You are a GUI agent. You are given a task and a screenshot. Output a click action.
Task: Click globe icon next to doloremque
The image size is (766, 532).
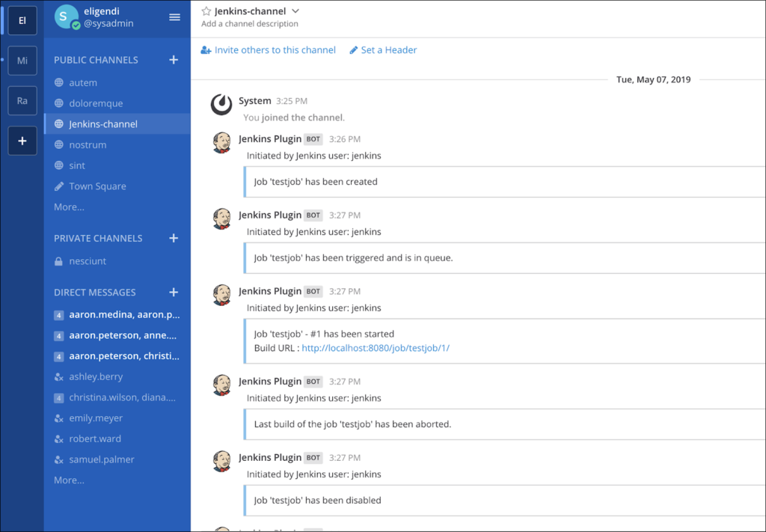pos(58,103)
